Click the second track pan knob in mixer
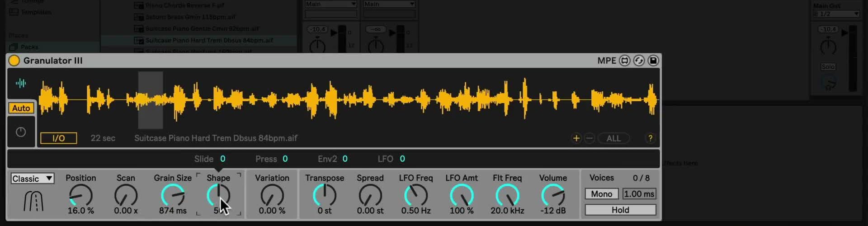 coord(376,46)
